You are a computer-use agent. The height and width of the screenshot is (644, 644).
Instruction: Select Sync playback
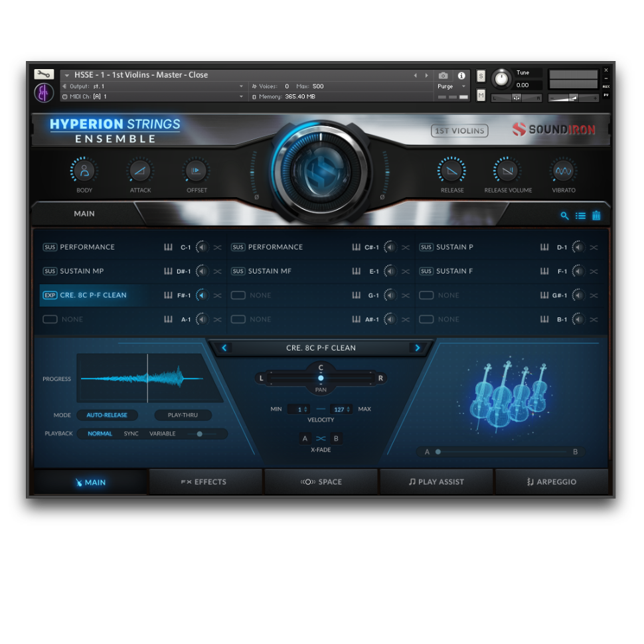pyautogui.click(x=131, y=434)
